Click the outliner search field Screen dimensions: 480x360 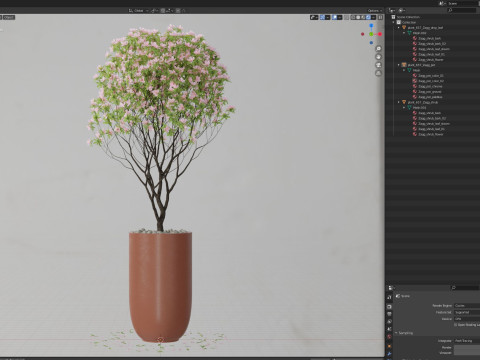coord(462,11)
